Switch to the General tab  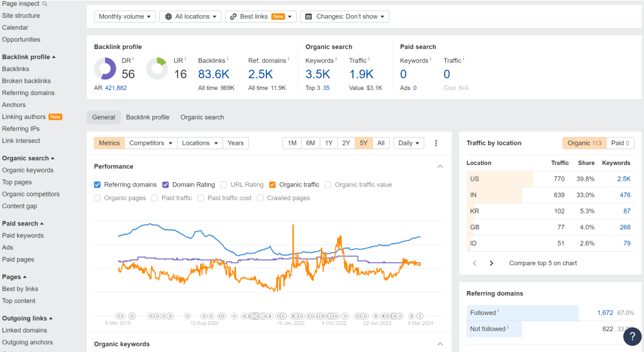tap(104, 117)
